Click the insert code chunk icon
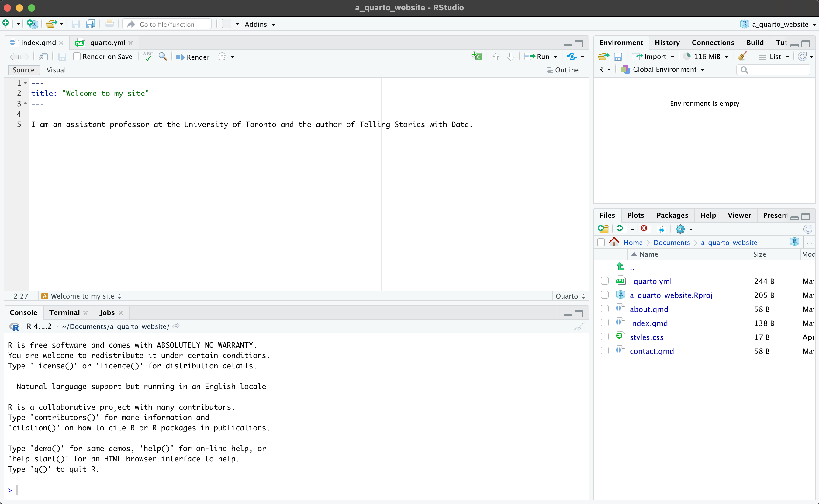This screenshot has width=819, height=504. pos(477,56)
